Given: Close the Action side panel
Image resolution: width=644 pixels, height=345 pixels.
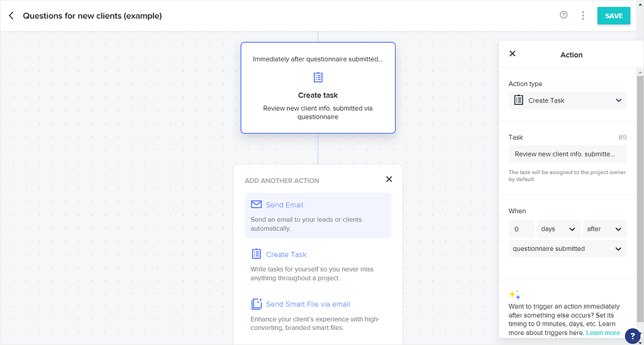Looking at the screenshot, I should click(512, 54).
